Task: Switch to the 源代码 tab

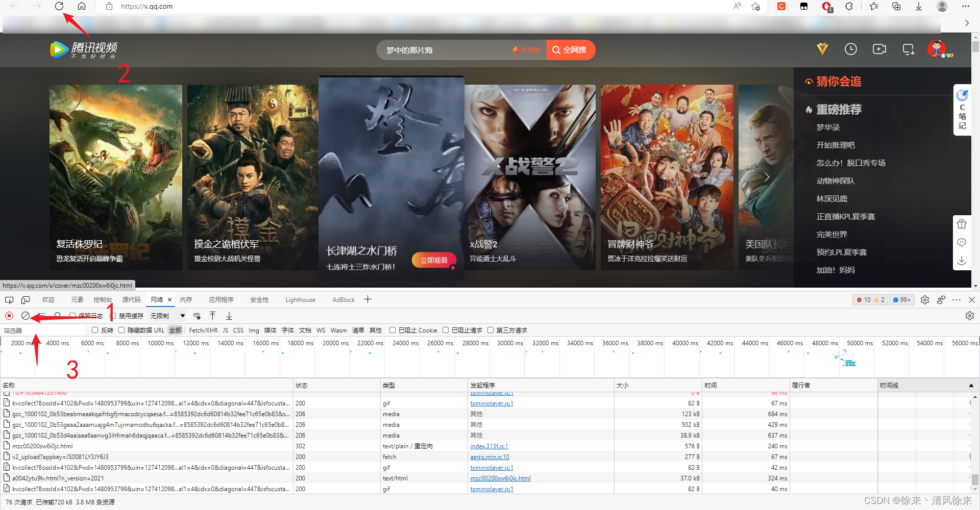Action: 131,300
